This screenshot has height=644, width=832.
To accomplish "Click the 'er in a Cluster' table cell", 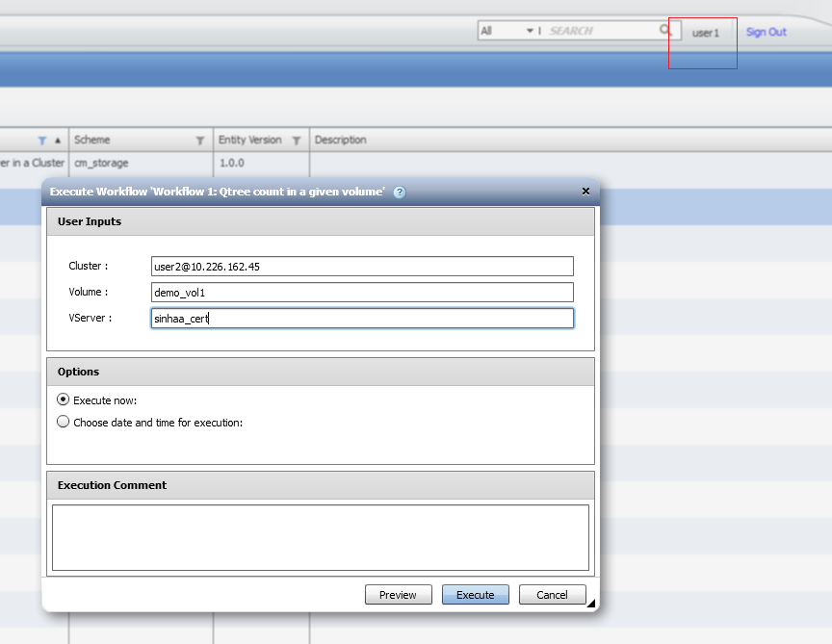I will 34,163.
